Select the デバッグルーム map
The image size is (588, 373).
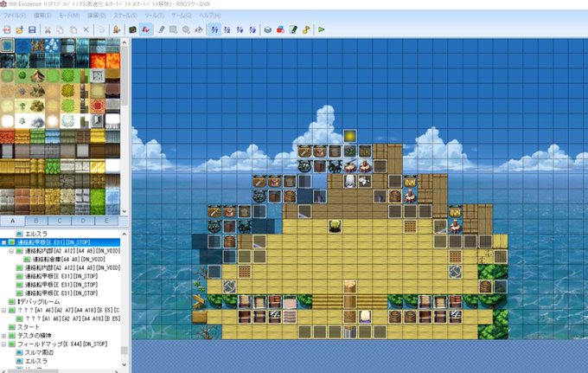(x=39, y=302)
